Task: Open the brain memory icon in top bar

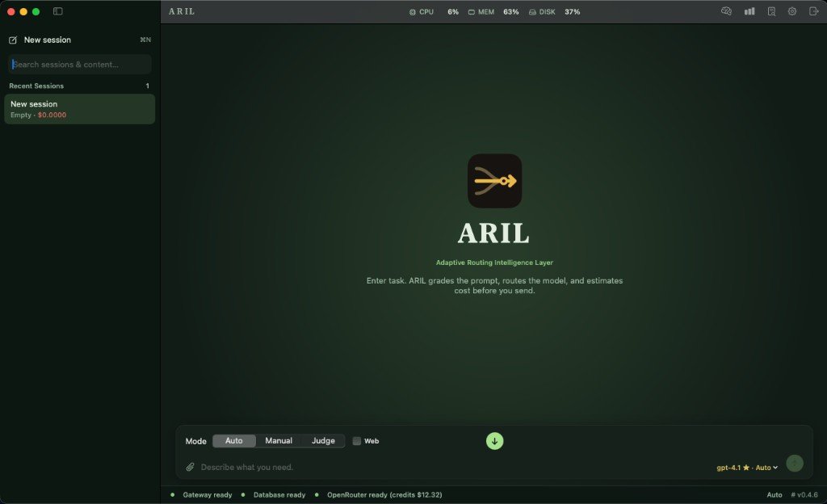Action: point(726,11)
